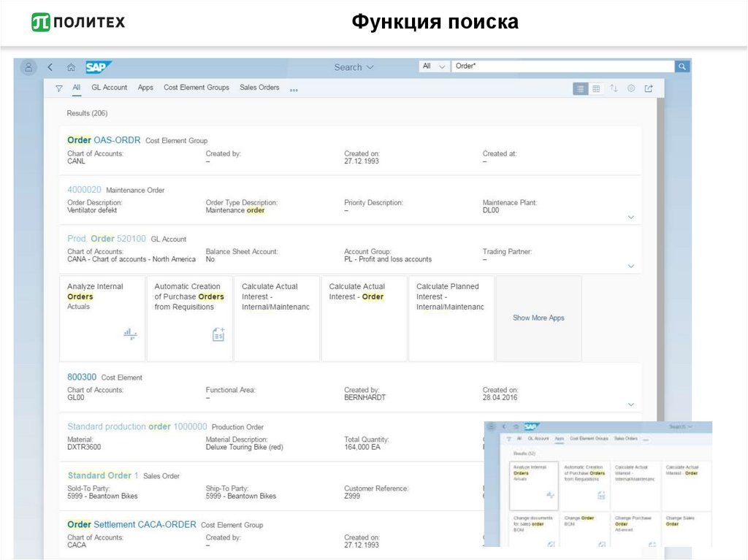Expand the Maintenance Order 4000020 result details
The height and width of the screenshot is (560, 748).
tap(631, 218)
